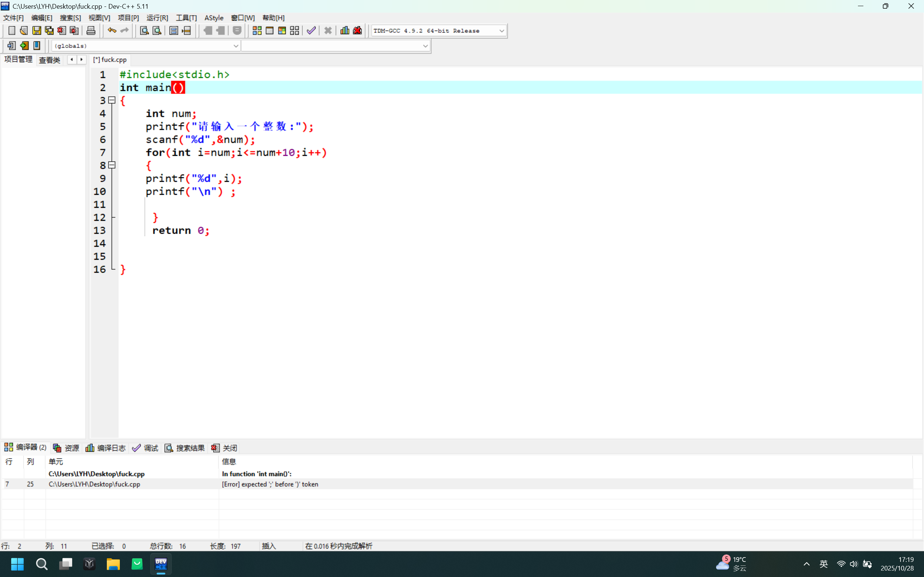Save the file with the floppy icon
The height and width of the screenshot is (577, 924).
37,31
